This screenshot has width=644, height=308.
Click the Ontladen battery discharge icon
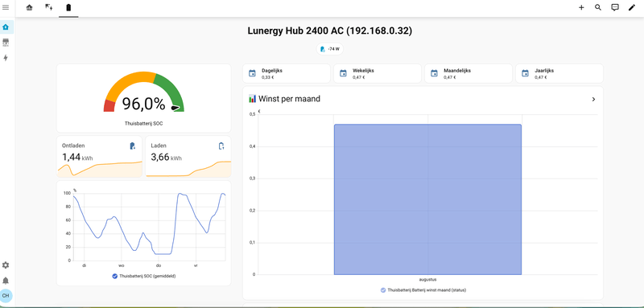[x=132, y=146]
